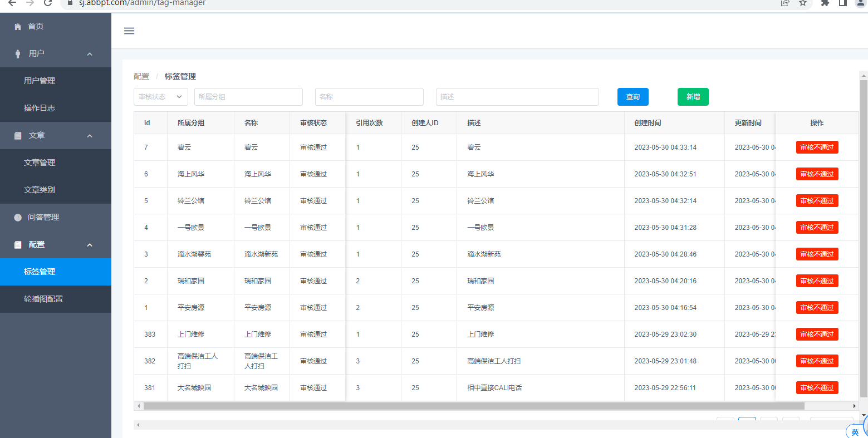Click the blue 查询 button
The width and height of the screenshot is (868, 438).
[633, 97]
